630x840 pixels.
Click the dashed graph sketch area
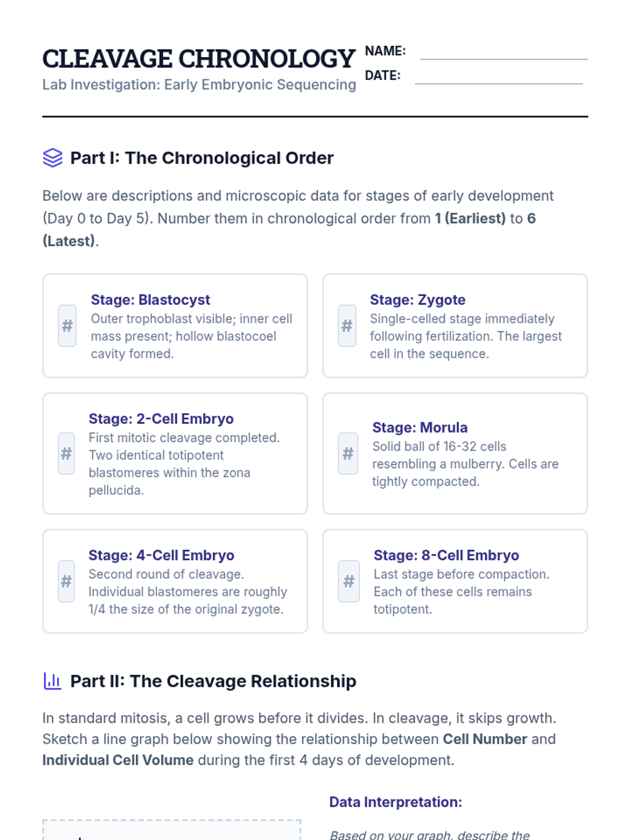click(x=172, y=831)
